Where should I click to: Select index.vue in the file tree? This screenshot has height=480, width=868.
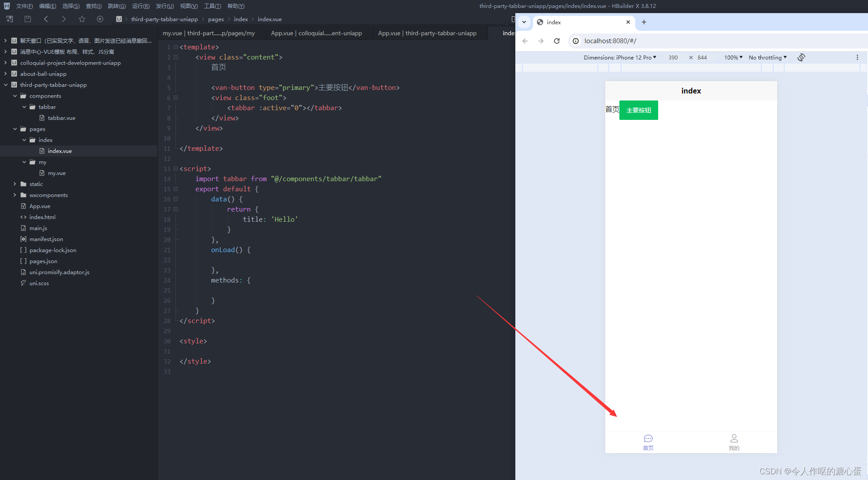pos(60,151)
